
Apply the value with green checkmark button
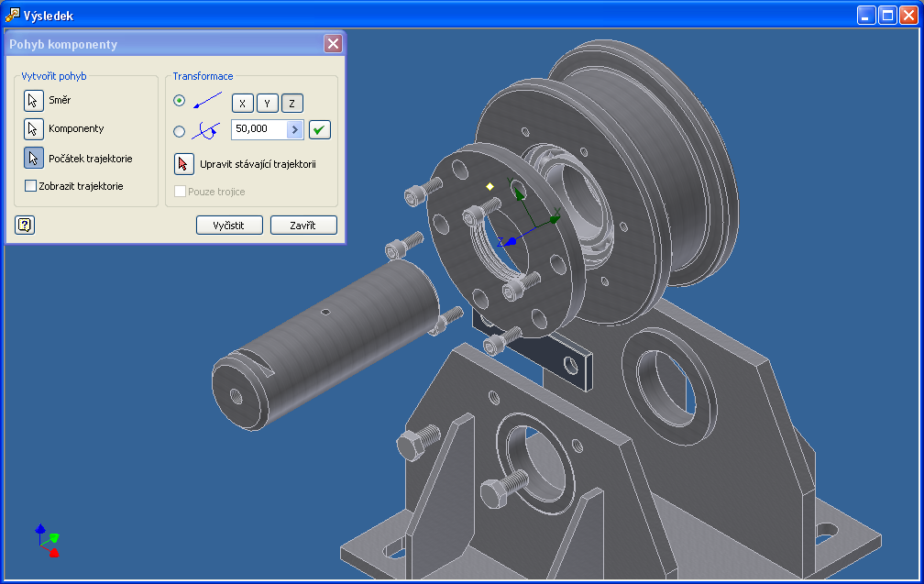pos(319,130)
